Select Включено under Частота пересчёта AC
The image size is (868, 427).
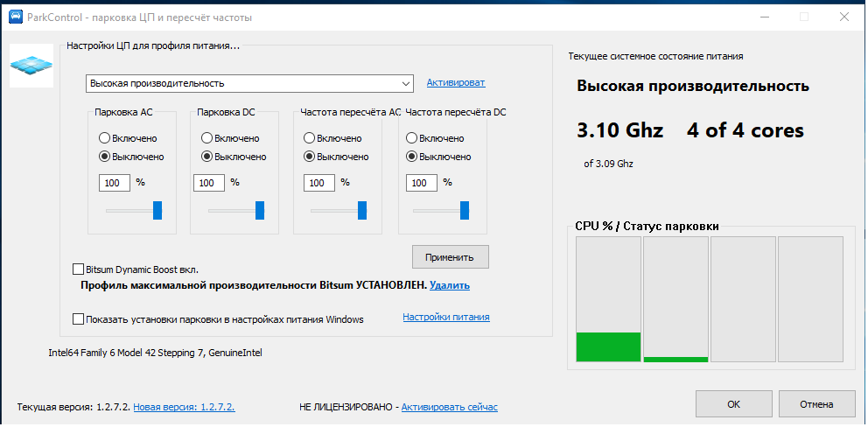point(332,138)
